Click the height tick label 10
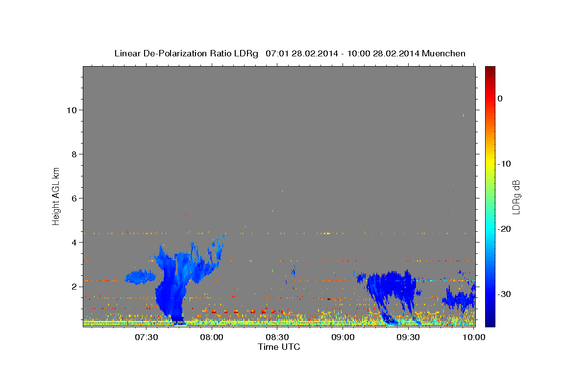Screen dimensions: 588x392 coord(72,110)
